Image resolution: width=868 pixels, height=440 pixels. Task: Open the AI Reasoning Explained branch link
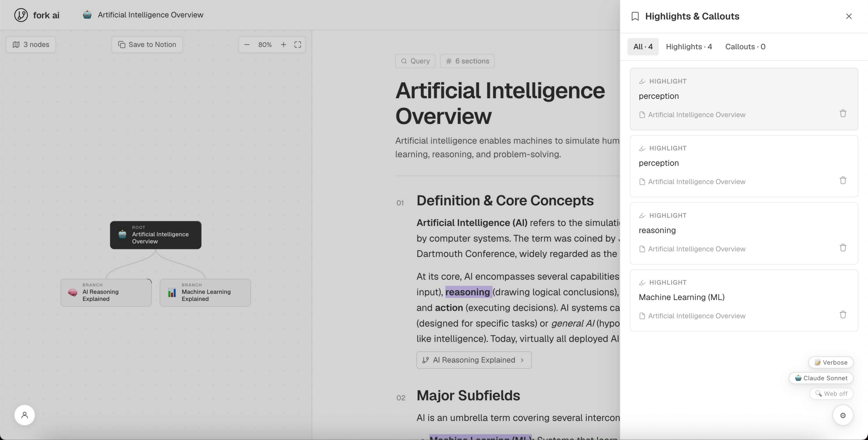[474, 360]
